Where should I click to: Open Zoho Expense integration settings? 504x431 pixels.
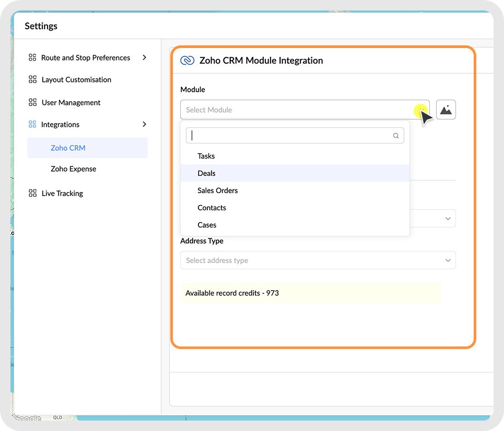tap(73, 169)
